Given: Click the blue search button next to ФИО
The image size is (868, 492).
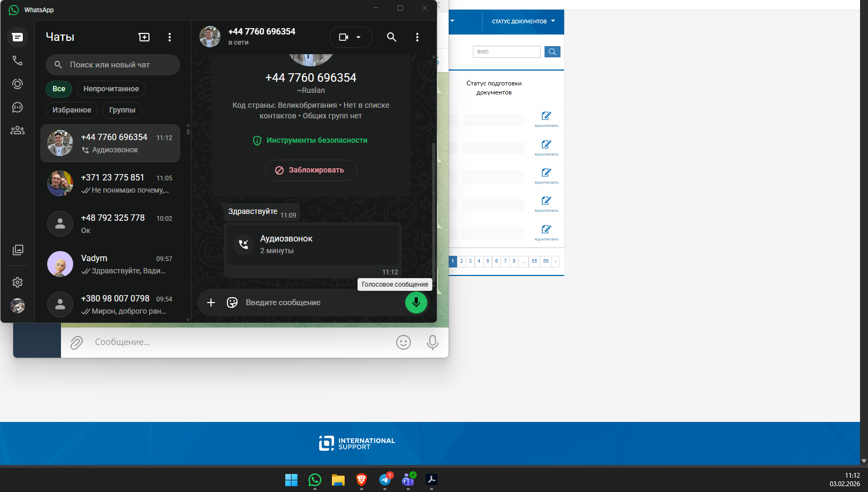Looking at the screenshot, I should click(553, 51).
